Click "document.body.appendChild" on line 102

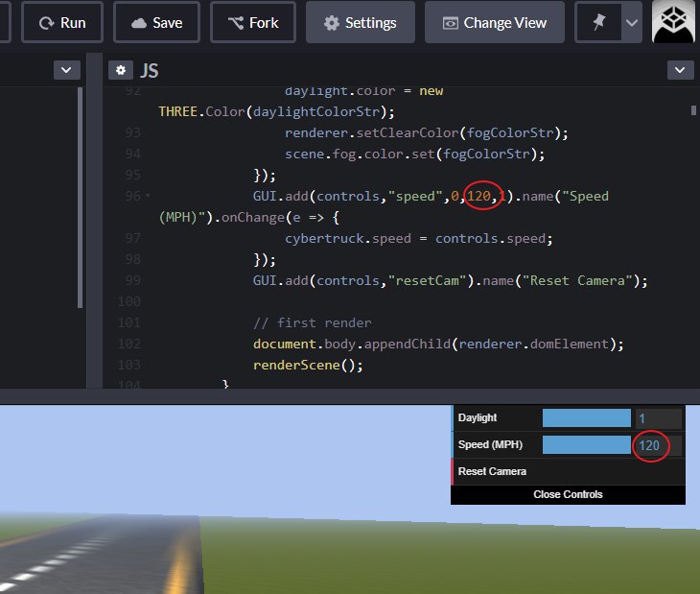point(352,344)
